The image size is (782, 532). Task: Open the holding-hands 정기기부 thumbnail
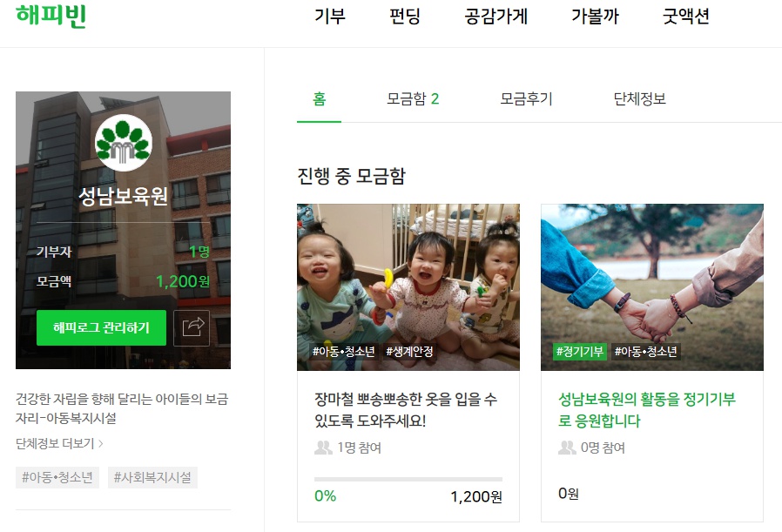click(652, 287)
